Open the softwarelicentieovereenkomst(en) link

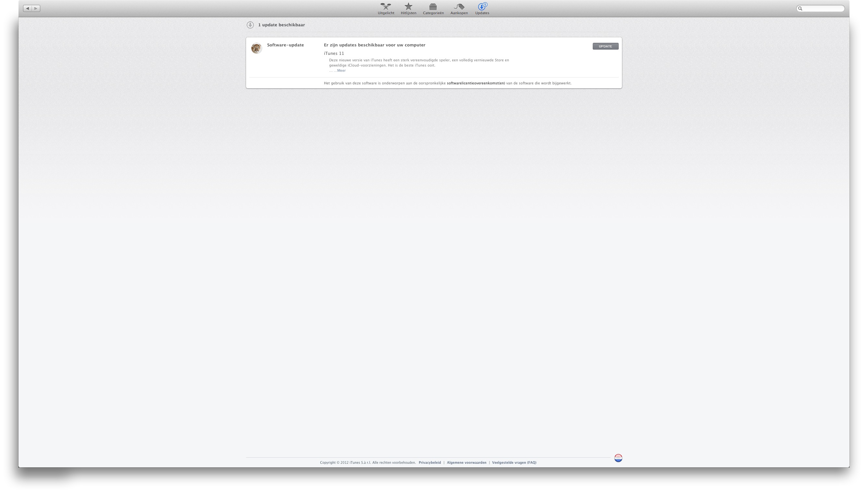point(476,83)
